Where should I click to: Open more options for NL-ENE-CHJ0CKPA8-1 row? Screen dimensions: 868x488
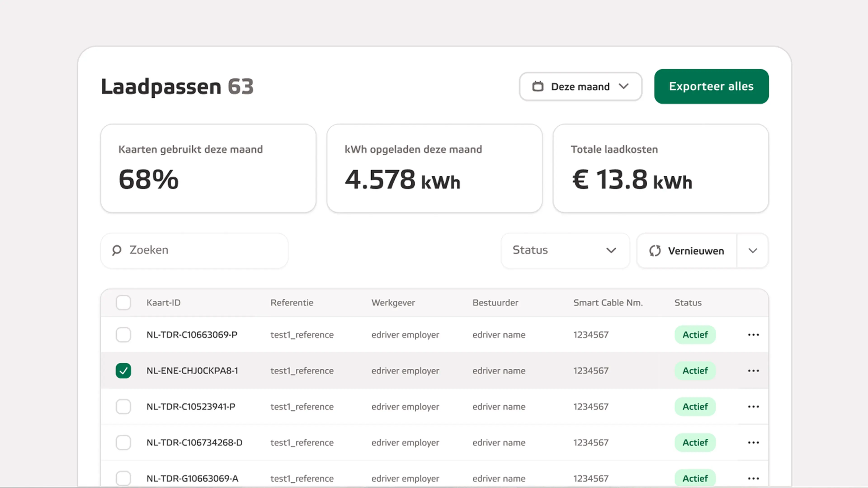click(753, 371)
